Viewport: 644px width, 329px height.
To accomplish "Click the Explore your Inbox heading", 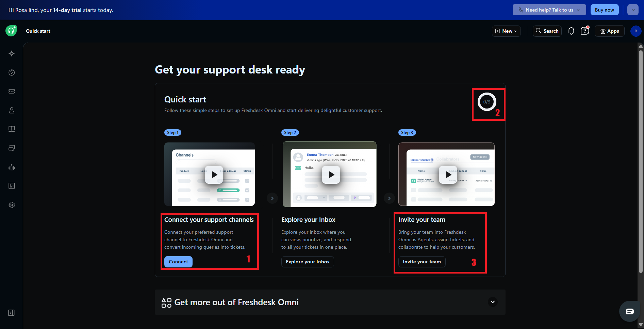I will click(308, 220).
